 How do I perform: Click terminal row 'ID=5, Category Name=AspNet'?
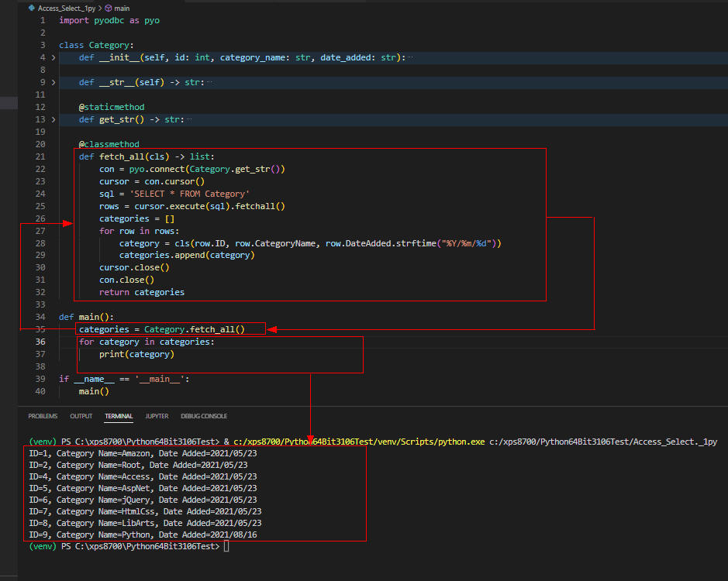click(x=143, y=488)
